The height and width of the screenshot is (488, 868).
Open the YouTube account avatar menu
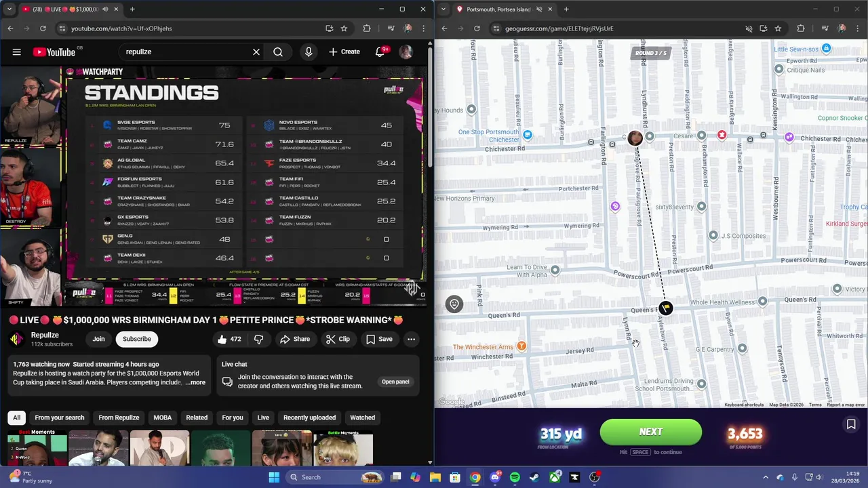(x=406, y=52)
